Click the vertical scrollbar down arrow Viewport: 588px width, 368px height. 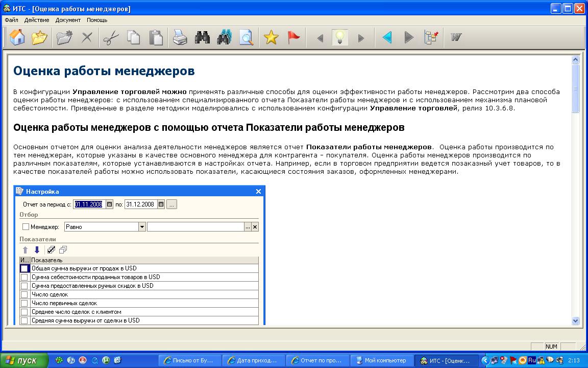(576, 320)
